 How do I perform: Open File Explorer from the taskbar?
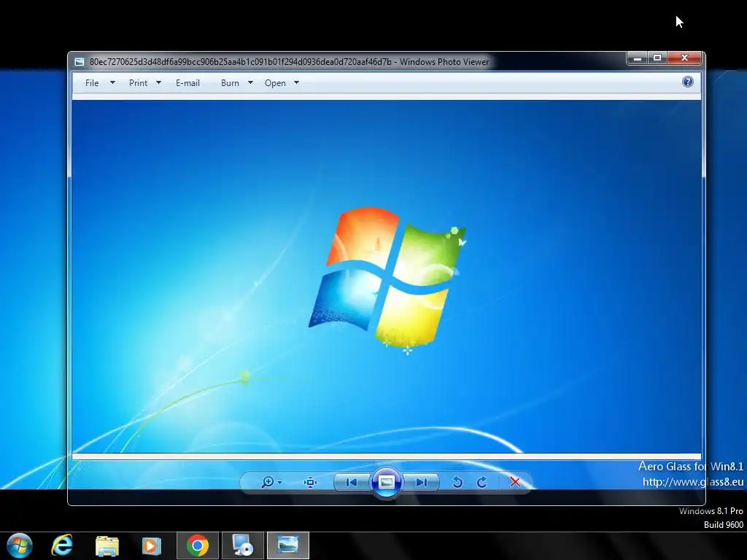click(107, 545)
